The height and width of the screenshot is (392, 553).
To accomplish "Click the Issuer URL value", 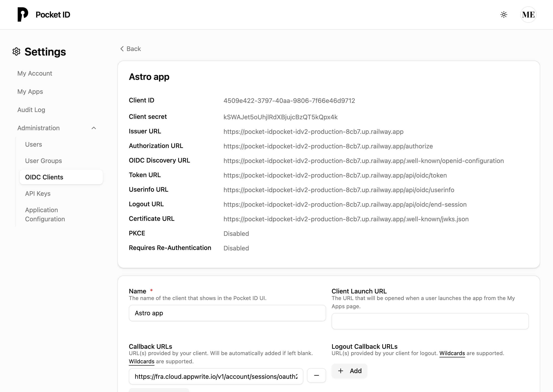I will (x=313, y=132).
